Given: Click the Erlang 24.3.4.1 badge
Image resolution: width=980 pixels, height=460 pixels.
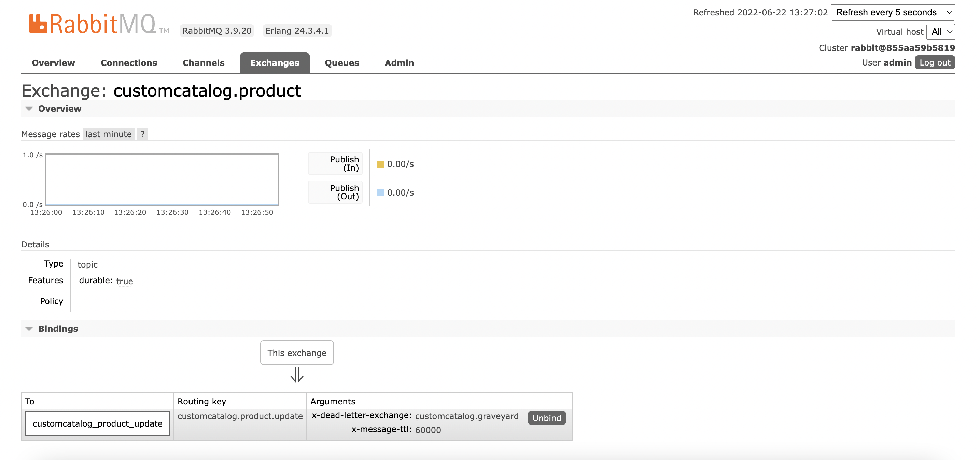Looking at the screenshot, I should click(x=297, y=30).
